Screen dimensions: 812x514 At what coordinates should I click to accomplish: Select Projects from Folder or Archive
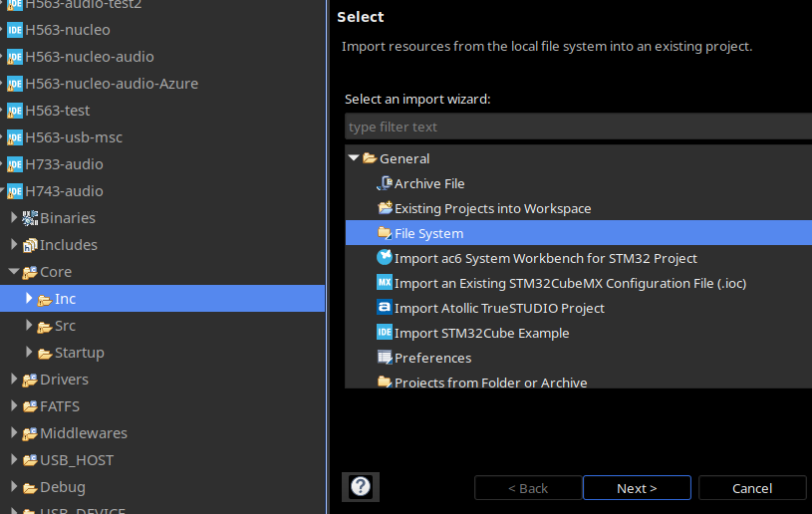point(490,382)
